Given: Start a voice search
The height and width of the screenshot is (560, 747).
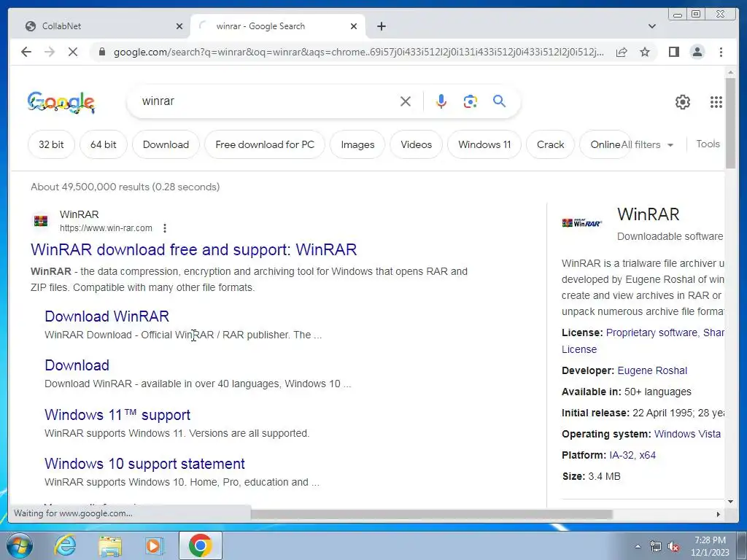Looking at the screenshot, I should pos(441,101).
